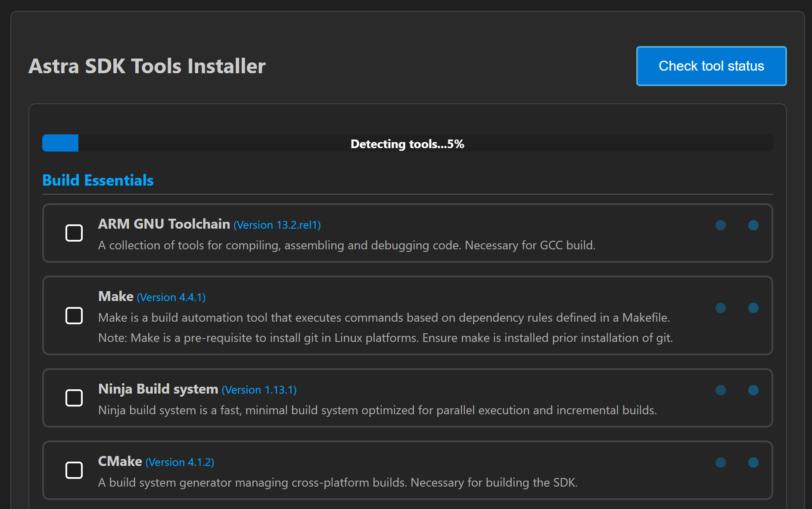Click the Astra SDK Tools Installer title
Screen dimensions: 812x509
point(147,66)
